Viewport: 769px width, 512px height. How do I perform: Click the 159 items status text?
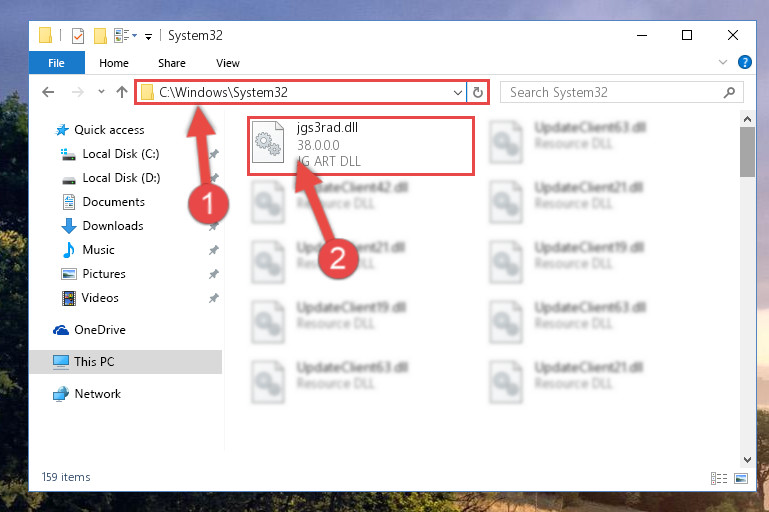pyautogui.click(x=66, y=477)
